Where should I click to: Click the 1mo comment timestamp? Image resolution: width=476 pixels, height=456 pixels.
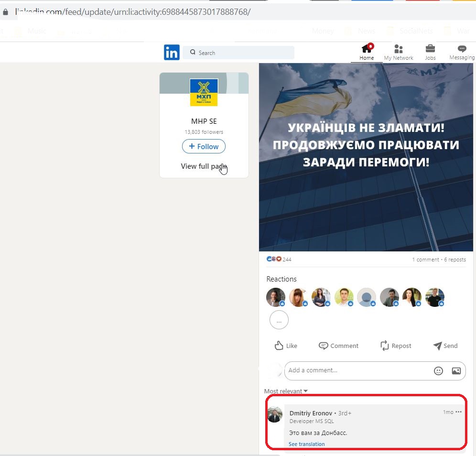click(448, 412)
